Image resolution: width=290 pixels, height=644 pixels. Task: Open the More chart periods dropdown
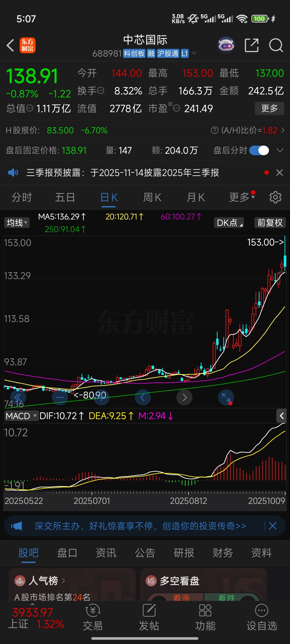[x=242, y=197]
